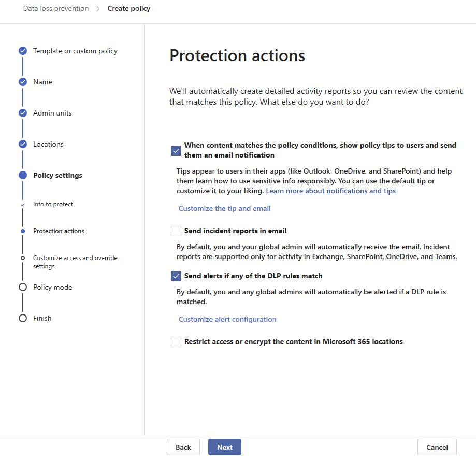Viewport: 476px width, 458px height.
Task: Click the breadcrumb chevron after Data loss prevention
Action: 98,9
